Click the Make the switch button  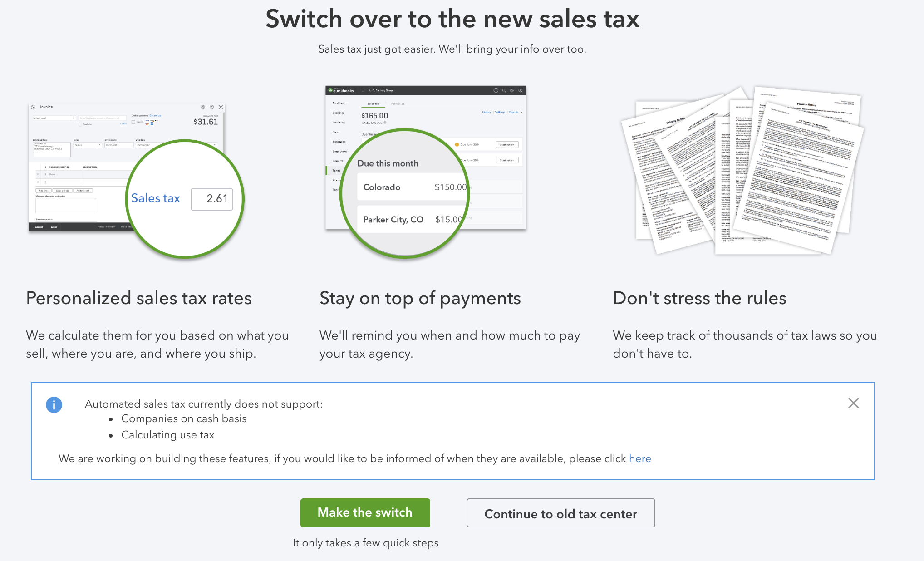[365, 512]
